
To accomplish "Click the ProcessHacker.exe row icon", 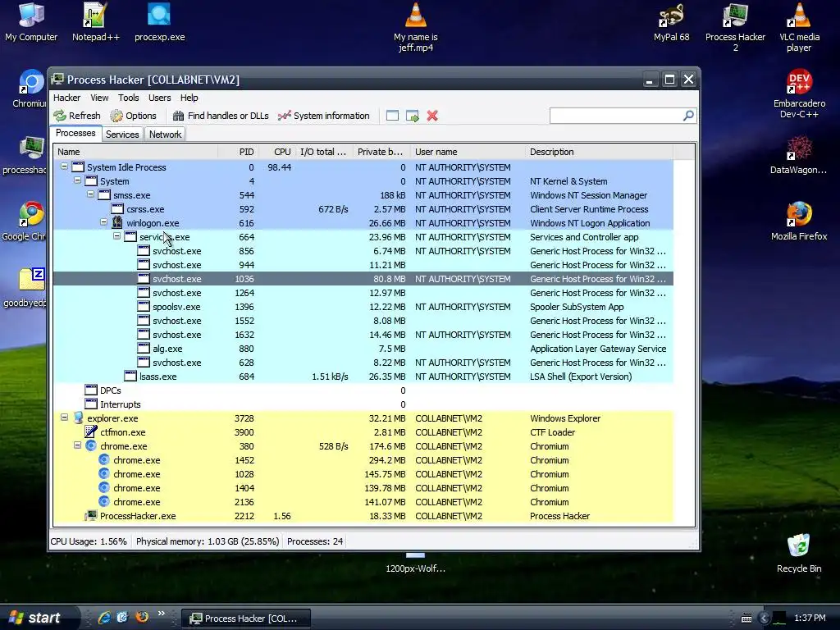I will [x=91, y=515].
